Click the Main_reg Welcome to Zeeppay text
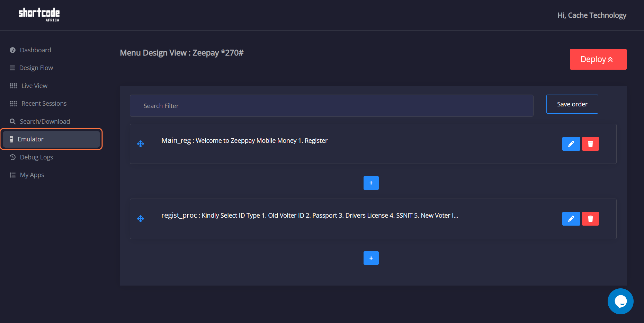This screenshot has width=644, height=323. [244, 140]
